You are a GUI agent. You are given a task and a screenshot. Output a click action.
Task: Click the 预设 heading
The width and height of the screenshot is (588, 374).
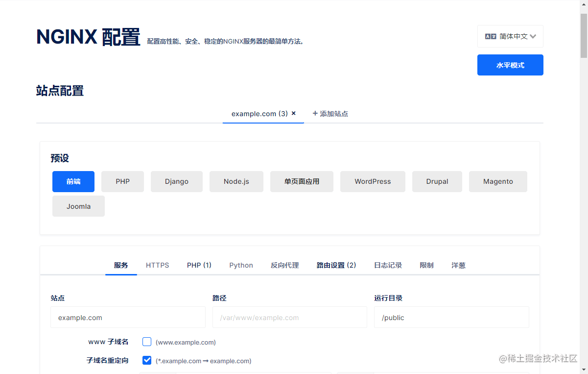[x=60, y=158]
